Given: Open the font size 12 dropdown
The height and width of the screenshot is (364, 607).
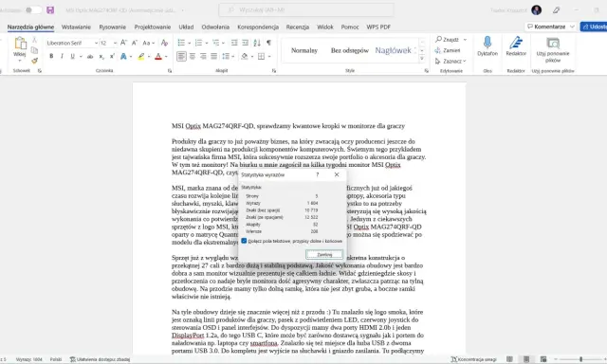Looking at the screenshot, I should pos(115,43).
